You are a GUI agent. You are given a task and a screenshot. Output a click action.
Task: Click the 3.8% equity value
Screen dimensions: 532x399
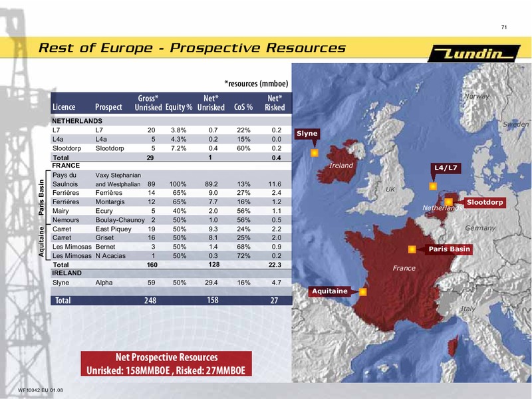pyautogui.click(x=179, y=130)
